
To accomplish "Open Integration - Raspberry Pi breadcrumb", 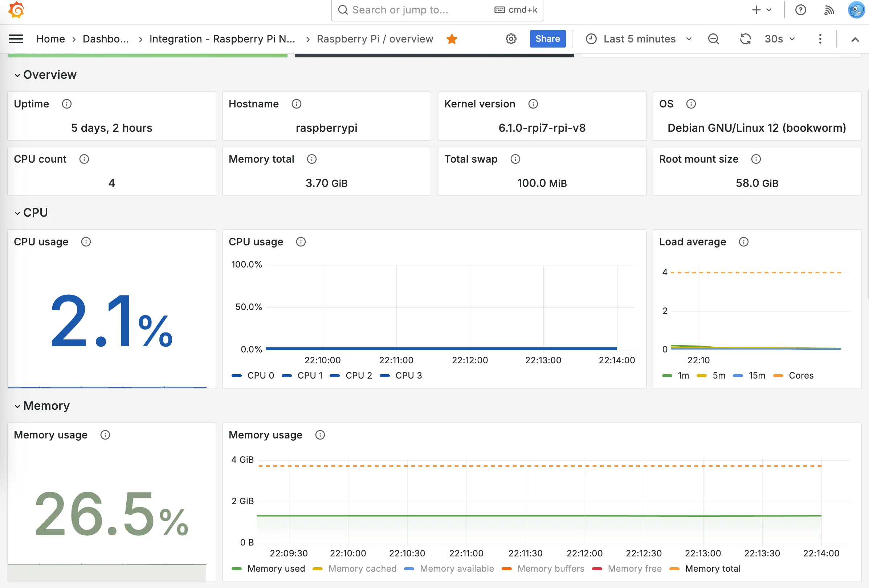I will tap(222, 39).
